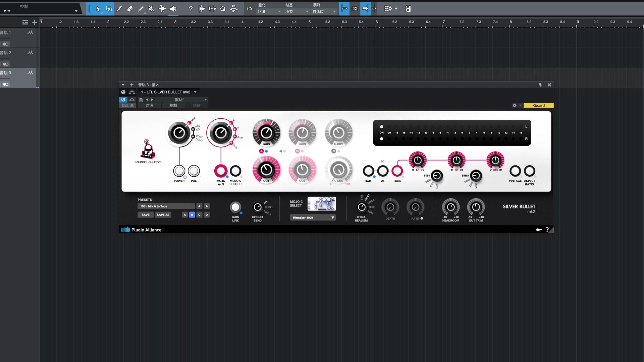Select the Eraser tool
This screenshot has width=644, height=362.
point(130,9)
